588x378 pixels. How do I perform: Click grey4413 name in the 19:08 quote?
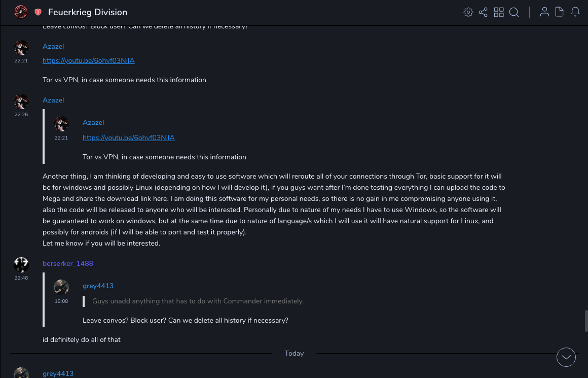98,286
